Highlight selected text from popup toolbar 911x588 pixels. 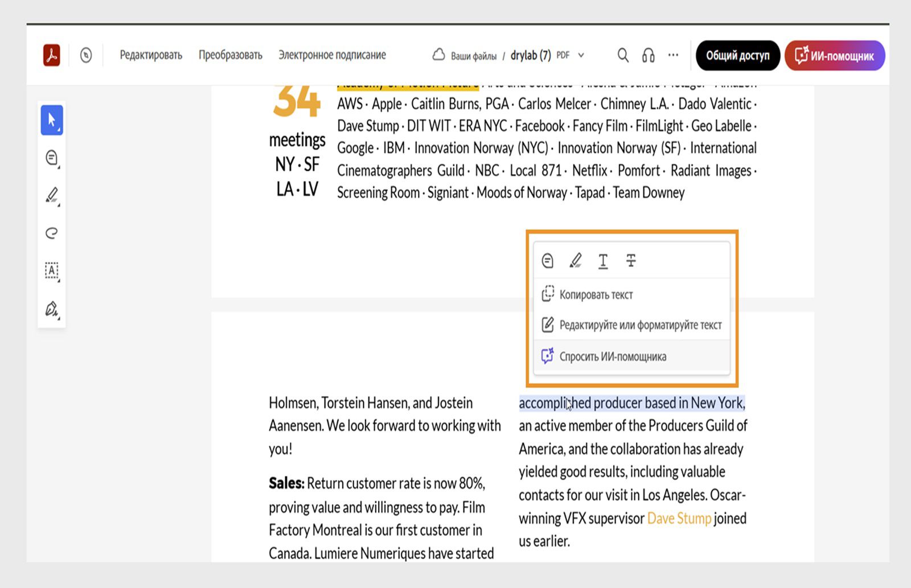(x=575, y=261)
